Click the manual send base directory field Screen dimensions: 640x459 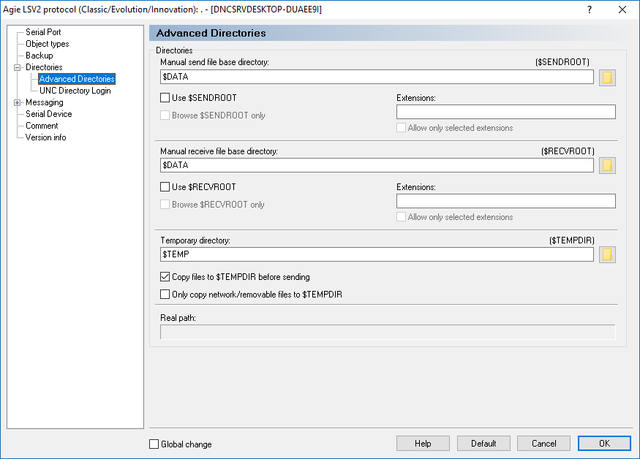coord(377,77)
